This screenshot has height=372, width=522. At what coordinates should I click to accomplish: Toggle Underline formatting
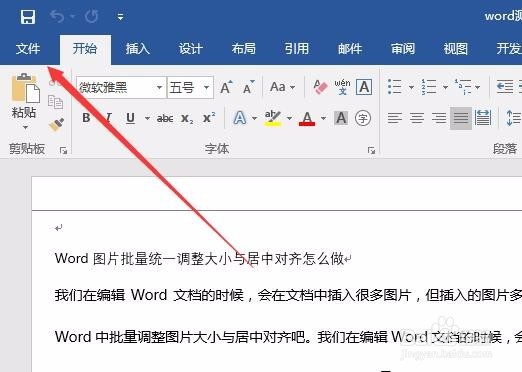click(x=130, y=118)
